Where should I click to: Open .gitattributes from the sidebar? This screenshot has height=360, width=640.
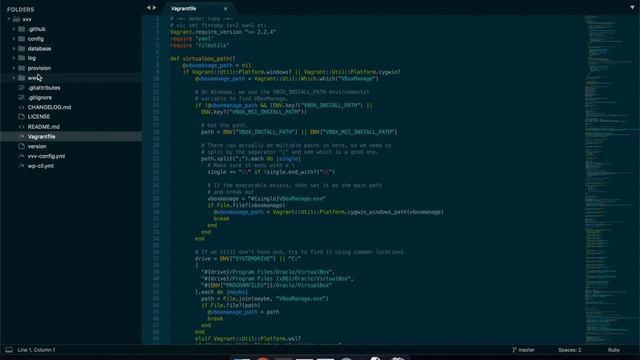pos(44,88)
